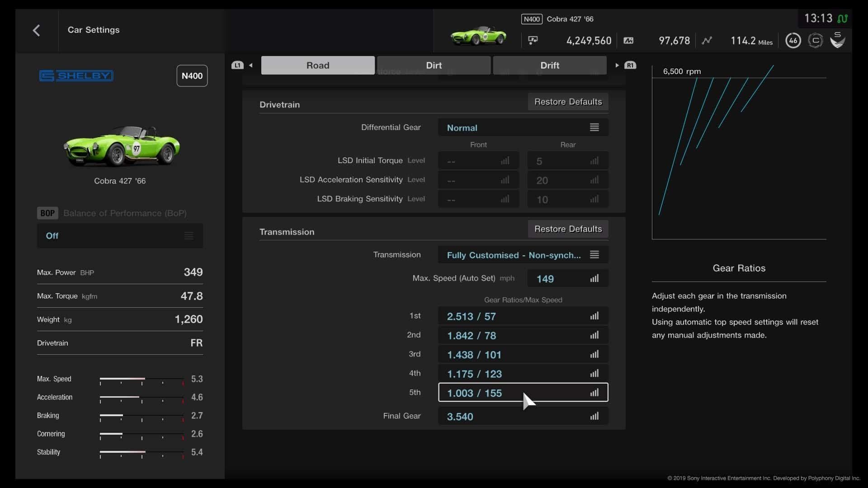Image resolution: width=868 pixels, height=488 pixels.
Task: Click the distance graph icon beside 114.2 Miles
Action: click(x=707, y=41)
